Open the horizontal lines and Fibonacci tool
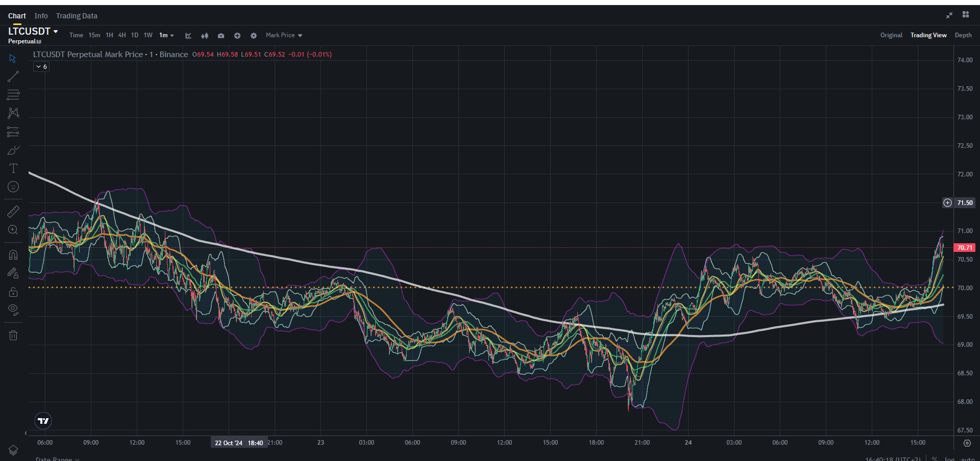This screenshot has width=980, height=461. [x=13, y=95]
